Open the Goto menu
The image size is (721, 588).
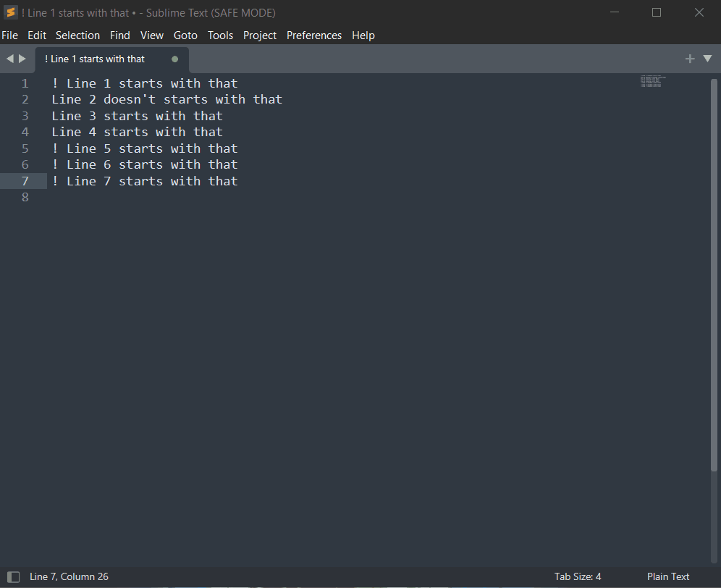click(185, 35)
